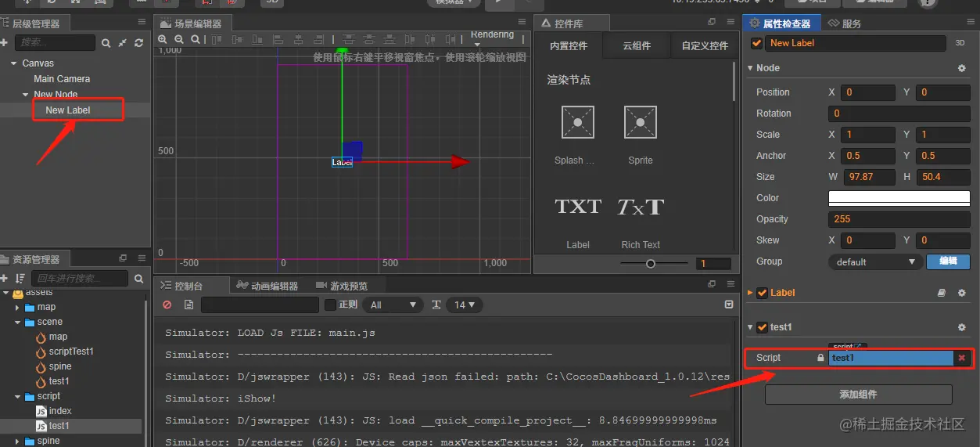Open the scene editor panel menu
The width and height of the screenshot is (980, 447).
coord(523,22)
